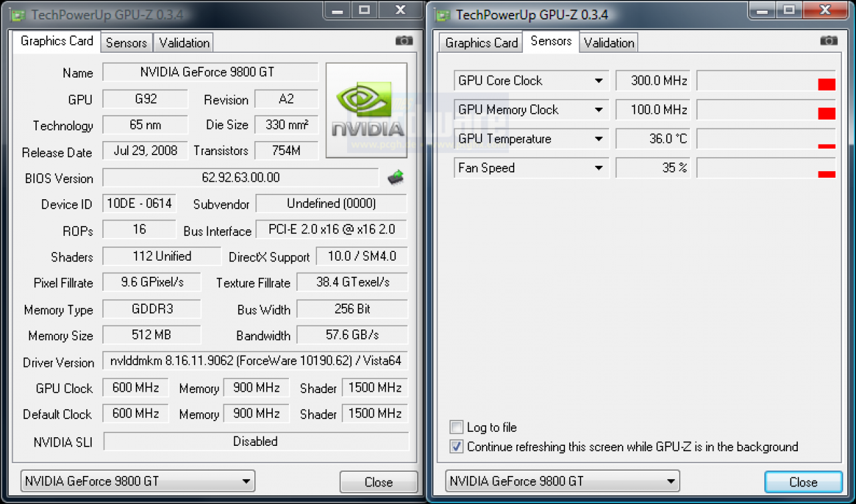Click the GDDR3 memory type field
The width and height of the screenshot is (856, 504).
click(152, 309)
